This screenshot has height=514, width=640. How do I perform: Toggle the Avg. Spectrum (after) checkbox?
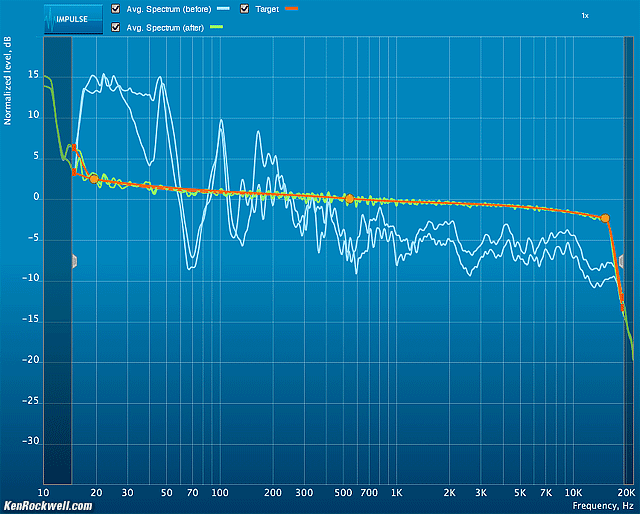tap(116, 27)
